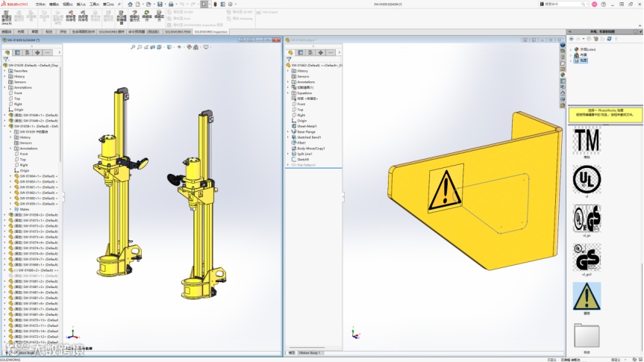The width and height of the screenshot is (644, 362).
Task: Click the Options gear icon in top toolbar
Action: click(x=231, y=4)
